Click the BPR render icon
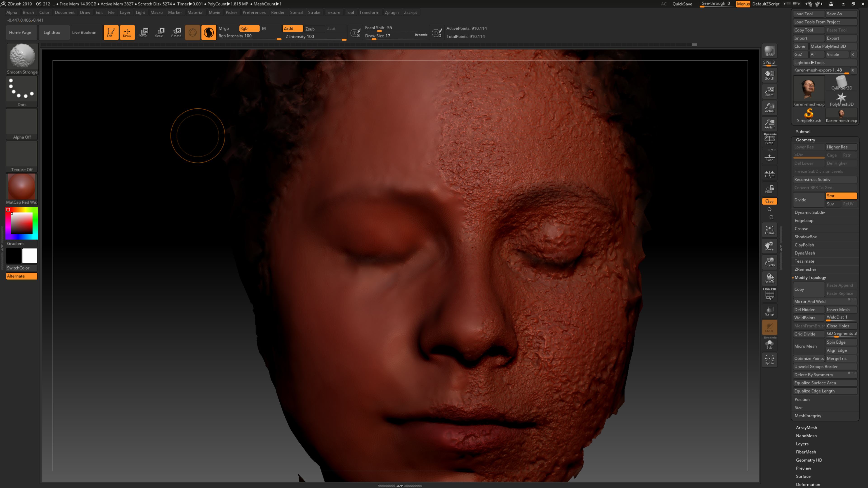 (x=769, y=51)
